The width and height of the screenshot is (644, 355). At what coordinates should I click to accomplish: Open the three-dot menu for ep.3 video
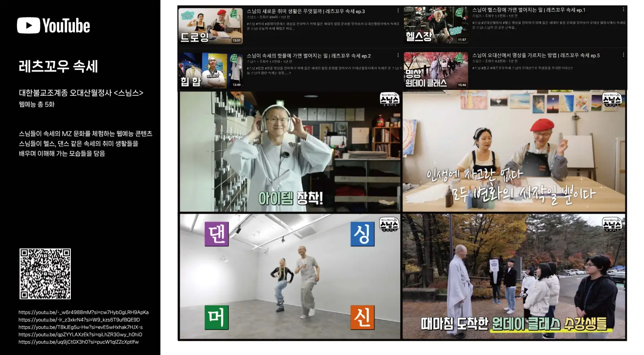click(398, 10)
